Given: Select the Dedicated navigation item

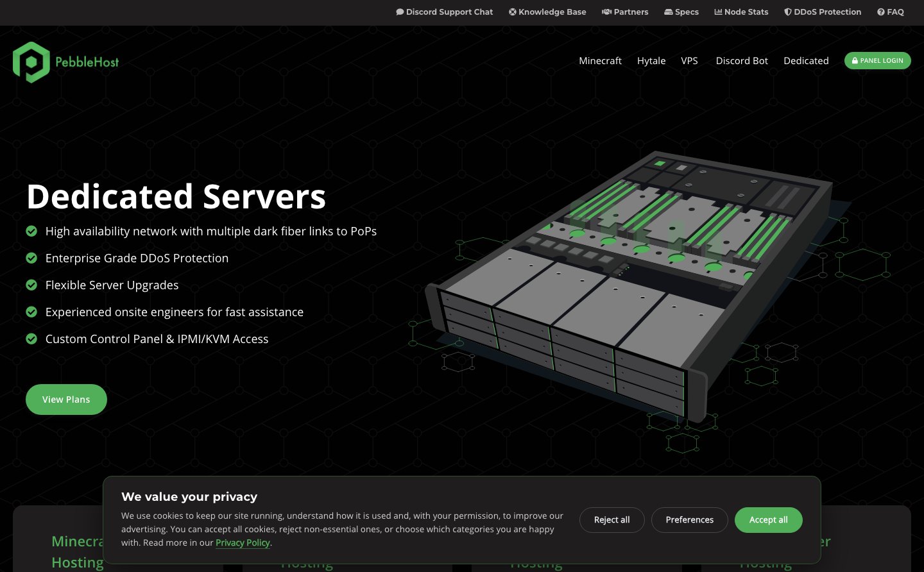Looking at the screenshot, I should [x=806, y=61].
